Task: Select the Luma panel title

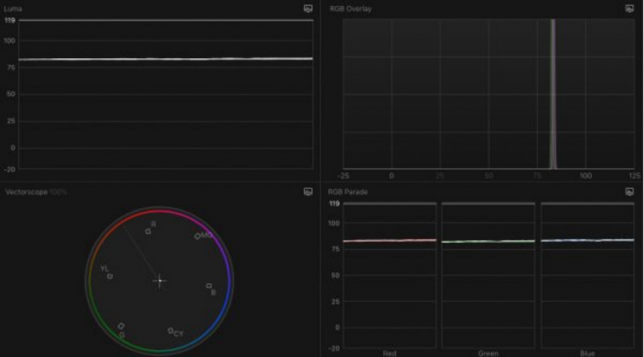Action: point(15,8)
